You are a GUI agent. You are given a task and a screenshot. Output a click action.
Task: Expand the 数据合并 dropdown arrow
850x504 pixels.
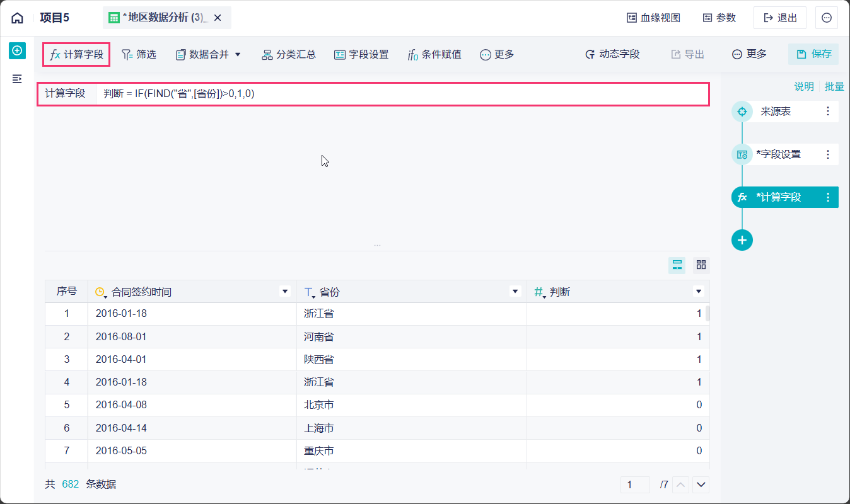238,54
